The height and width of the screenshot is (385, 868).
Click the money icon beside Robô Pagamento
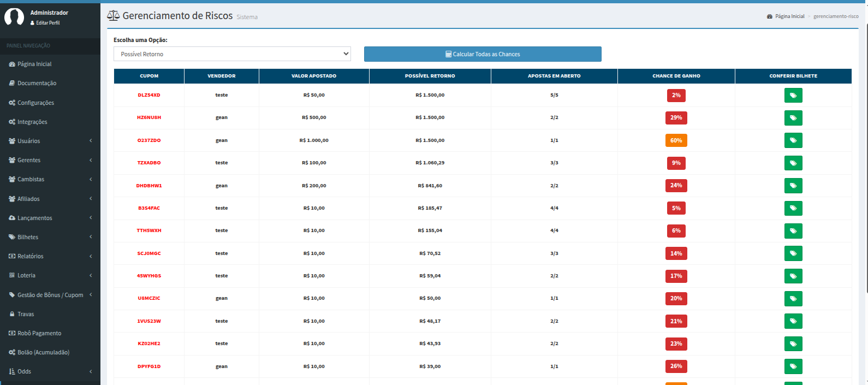(12, 333)
